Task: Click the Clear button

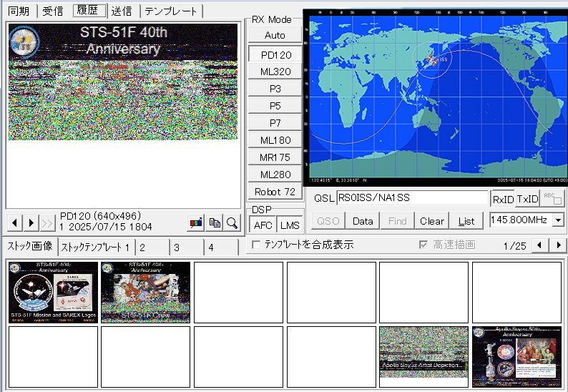Action: coord(432,220)
